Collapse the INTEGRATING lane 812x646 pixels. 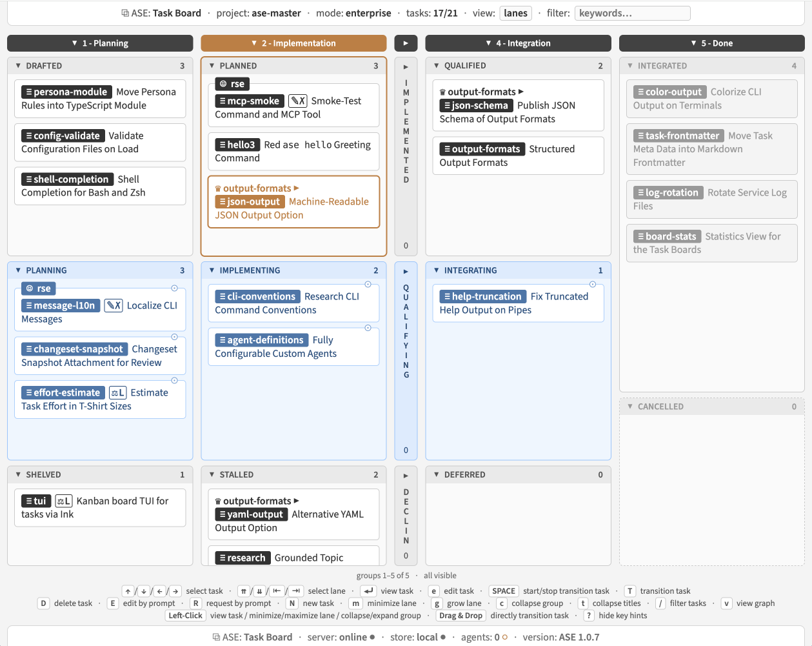coord(436,270)
